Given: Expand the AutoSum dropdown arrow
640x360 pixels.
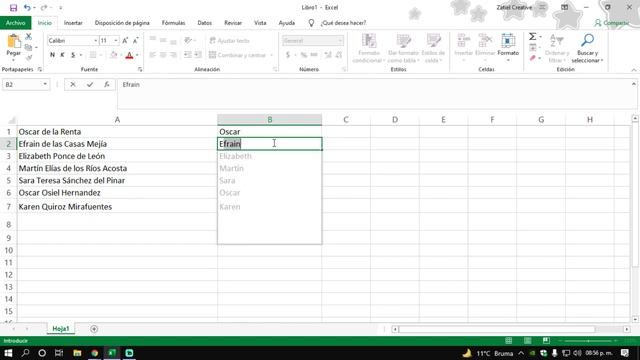Looking at the screenshot, I should [x=540, y=37].
